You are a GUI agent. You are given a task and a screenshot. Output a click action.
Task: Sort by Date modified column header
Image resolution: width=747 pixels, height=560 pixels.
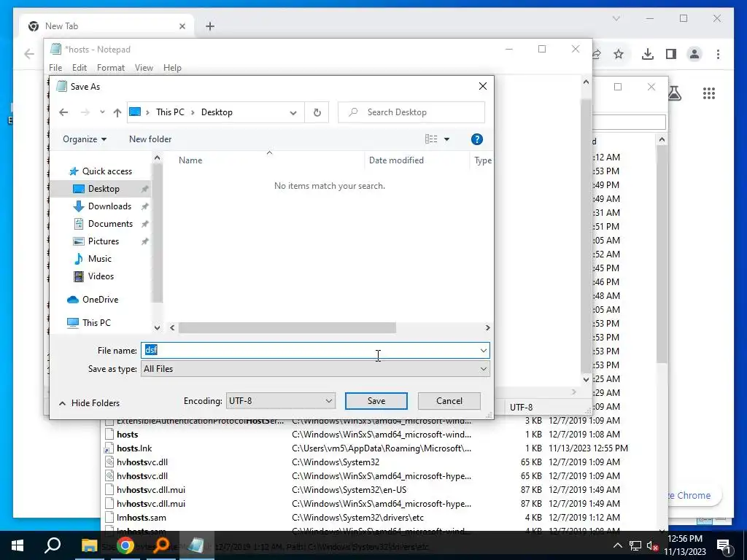tap(396, 160)
